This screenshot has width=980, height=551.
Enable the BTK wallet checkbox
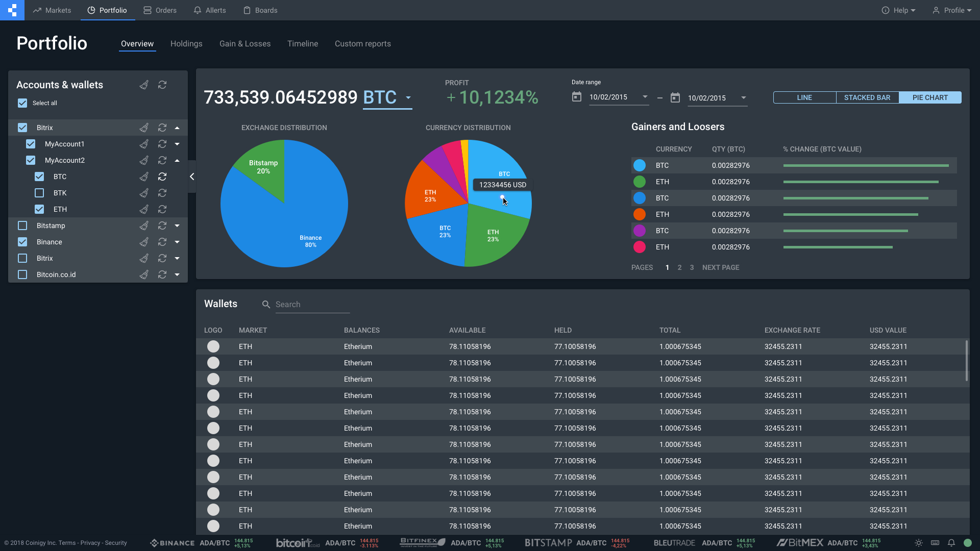[x=39, y=193]
